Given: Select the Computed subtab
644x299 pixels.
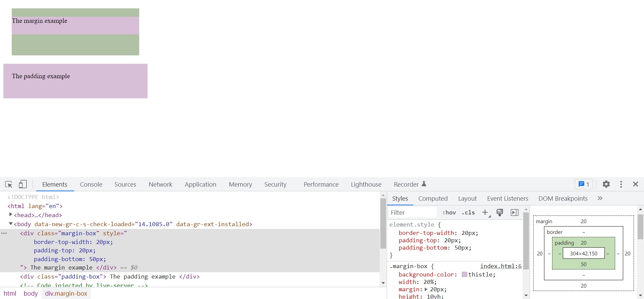Looking at the screenshot, I should 433,198.
